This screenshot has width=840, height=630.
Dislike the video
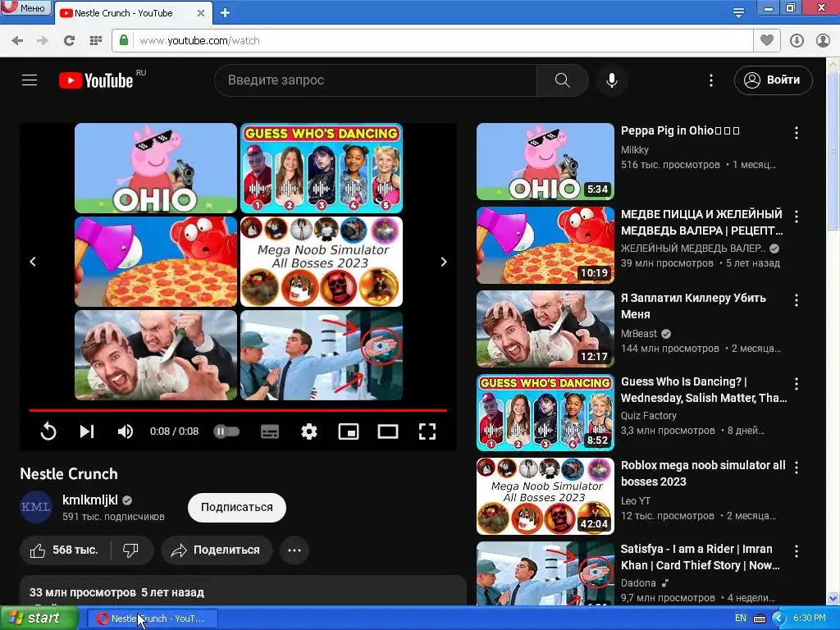(130, 550)
